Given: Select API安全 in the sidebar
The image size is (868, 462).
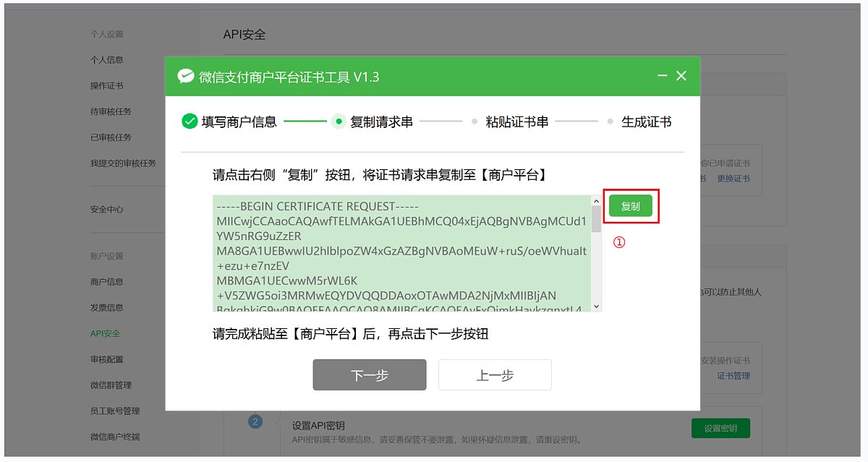Looking at the screenshot, I should click(106, 333).
